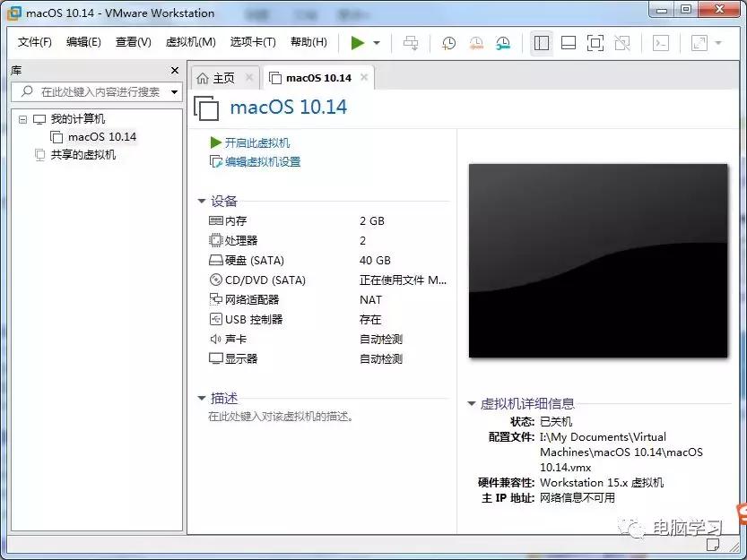Click the 硬盘 (SATA) disk icon
Screen dimensions: 747x560
click(x=216, y=260)
